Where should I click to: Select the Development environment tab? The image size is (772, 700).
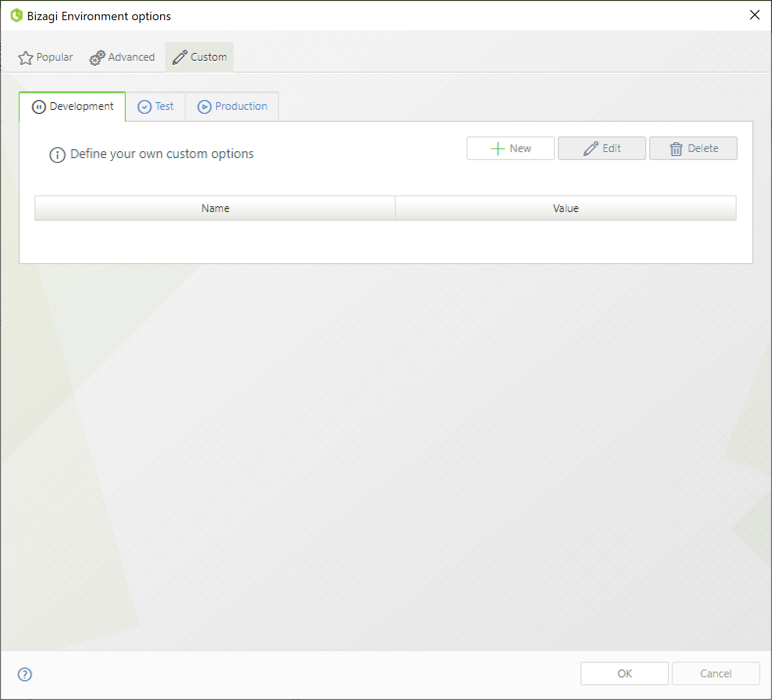tap(72, 107)
